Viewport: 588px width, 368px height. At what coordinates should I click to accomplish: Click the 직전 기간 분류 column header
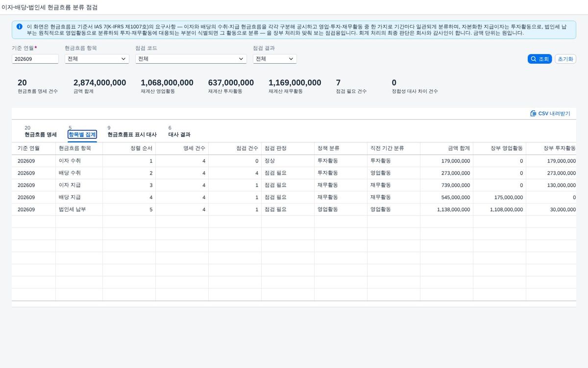click(x=393, y=148)
